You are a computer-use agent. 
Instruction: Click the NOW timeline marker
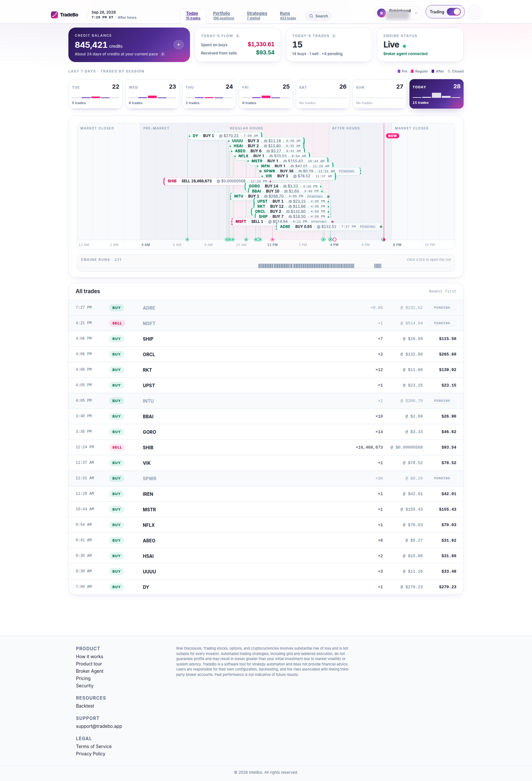coord(392,136)
